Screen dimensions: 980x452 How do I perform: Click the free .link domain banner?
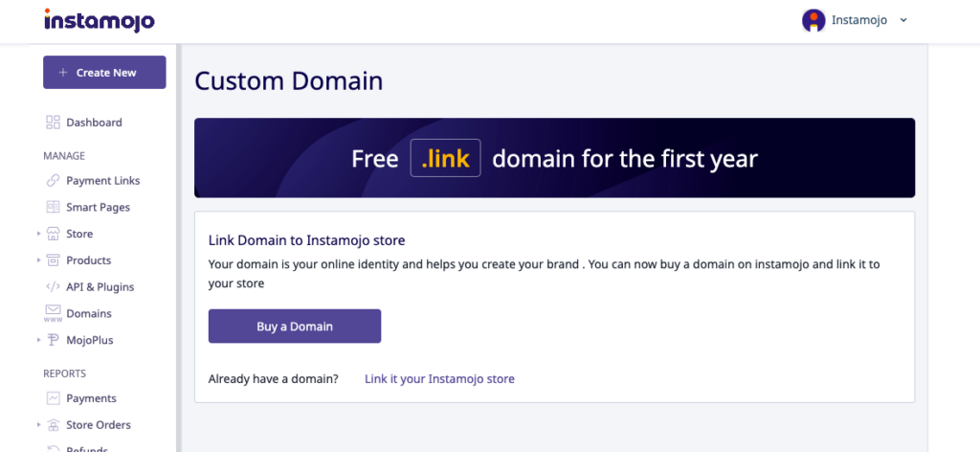point(554,158)
